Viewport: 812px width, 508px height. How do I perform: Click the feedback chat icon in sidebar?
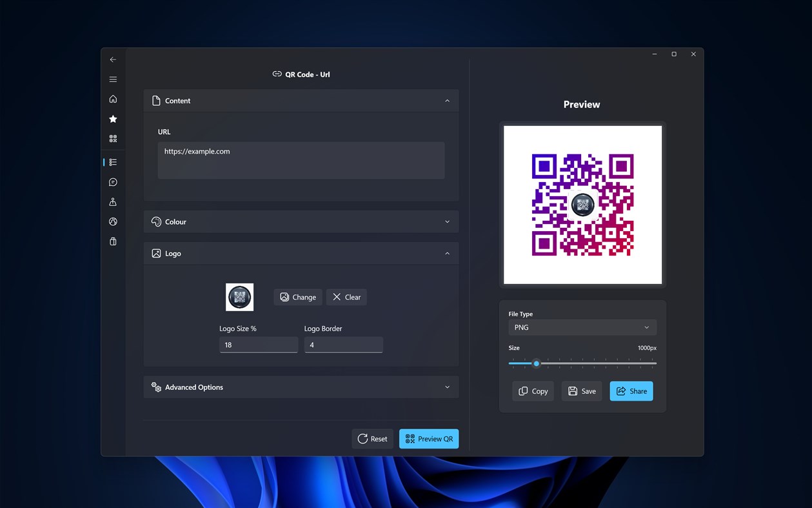[x=113, y=182]
